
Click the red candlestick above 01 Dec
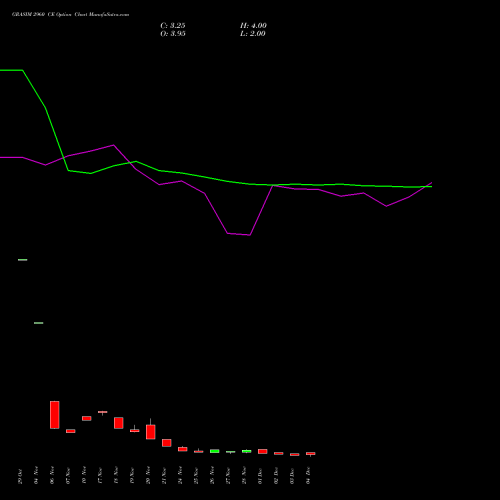point(263,451)
